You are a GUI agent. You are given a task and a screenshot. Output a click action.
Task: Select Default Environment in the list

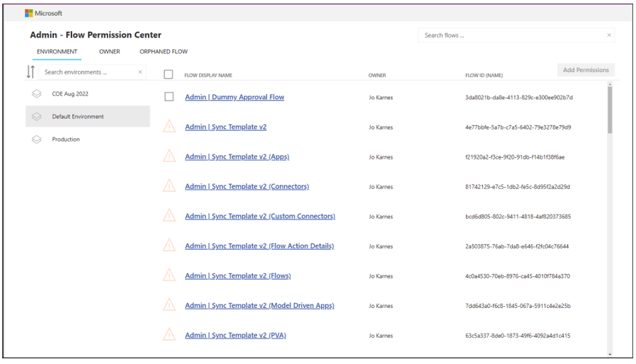[78, 117]
